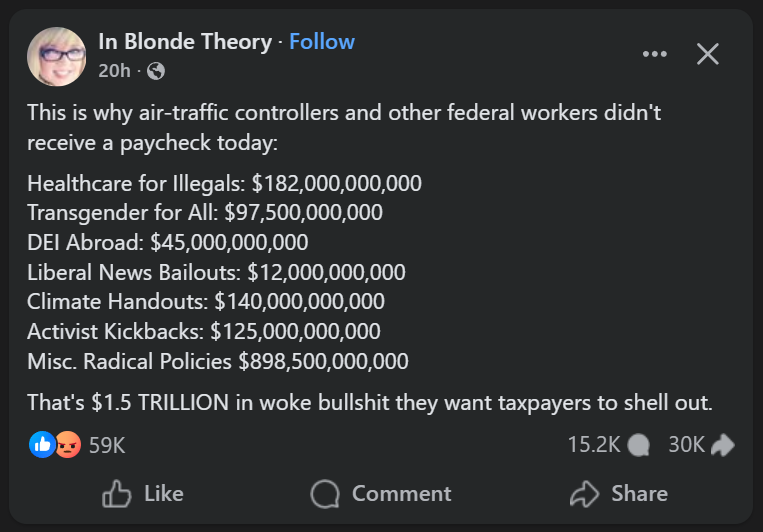
Task: Click the arrow icon on Share button
Action: tap(583, 493)
